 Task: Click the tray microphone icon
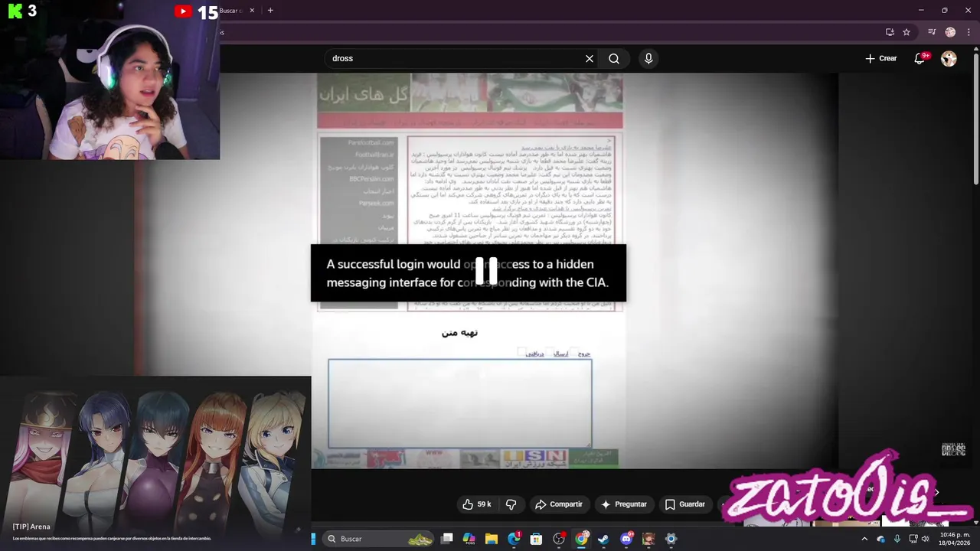(897, 539)
